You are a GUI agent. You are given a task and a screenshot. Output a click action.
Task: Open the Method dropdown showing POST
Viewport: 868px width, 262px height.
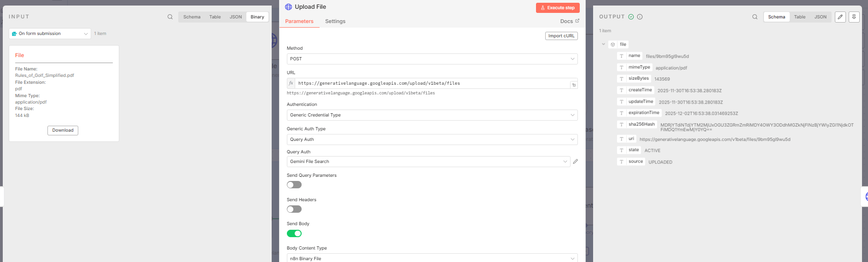432,59
